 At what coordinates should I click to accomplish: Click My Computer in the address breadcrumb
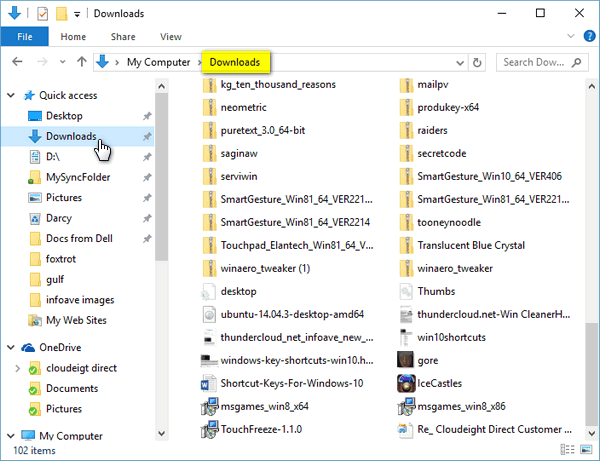pos(158,62)
